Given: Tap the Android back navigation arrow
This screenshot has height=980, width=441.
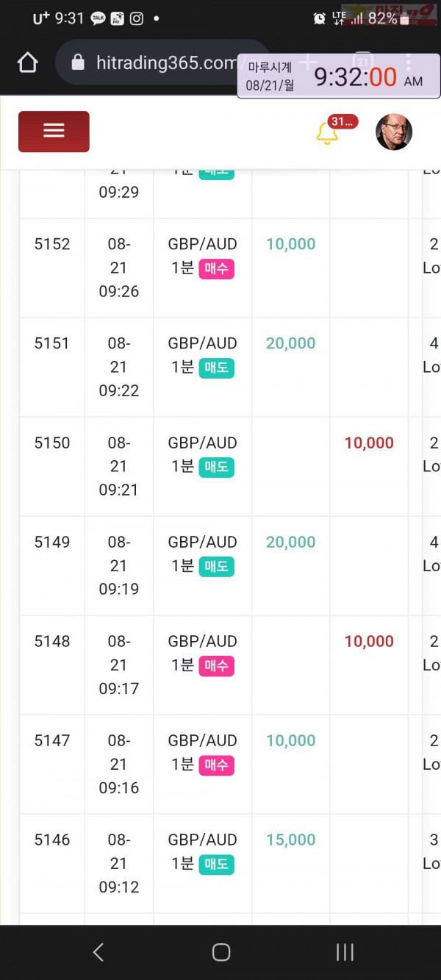Looking at the screenshot, I should [98, 952].
